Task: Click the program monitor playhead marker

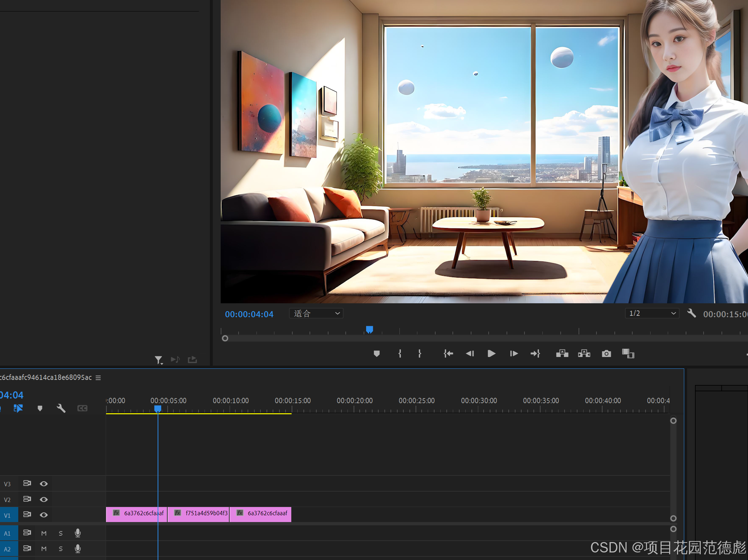Action: (x=369, y=329)
